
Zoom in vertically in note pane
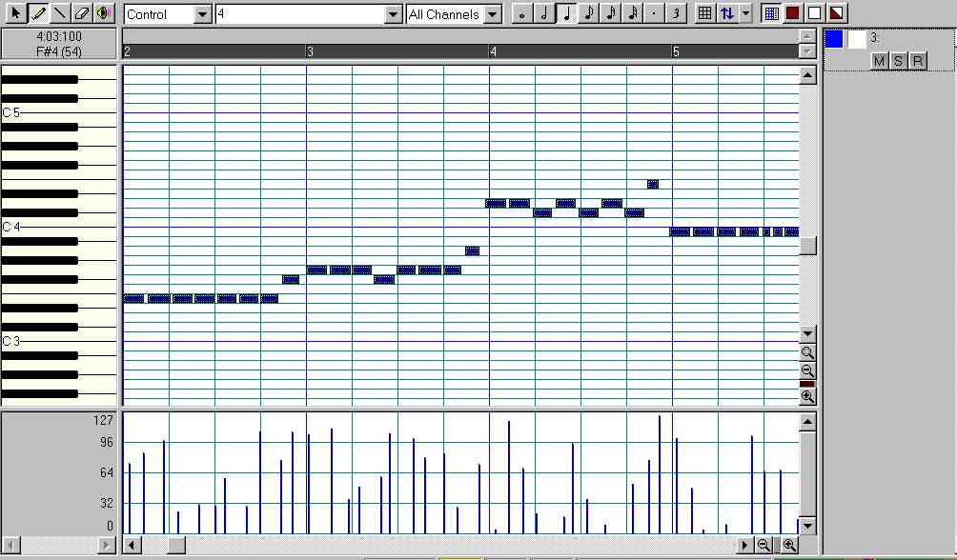[x=807, y=396]
